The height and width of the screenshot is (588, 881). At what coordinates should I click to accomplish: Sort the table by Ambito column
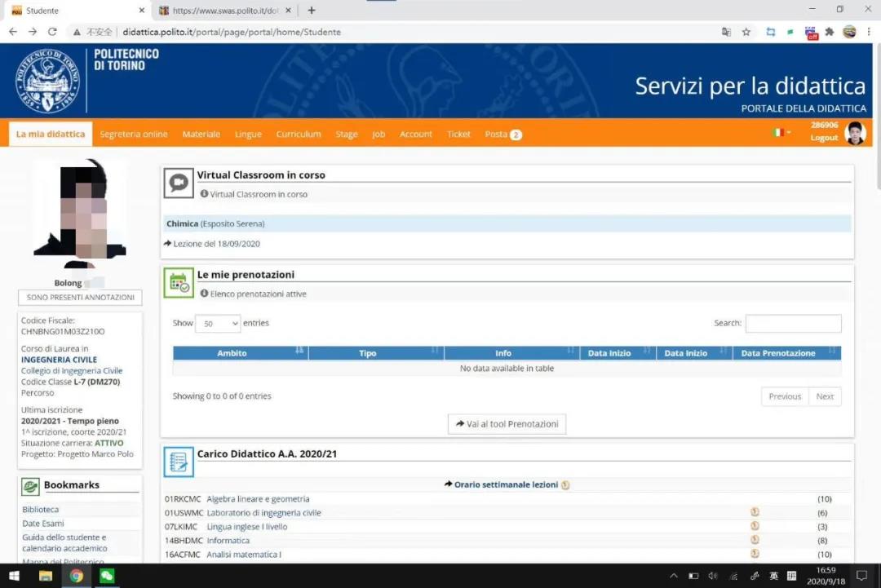point(241,352)
